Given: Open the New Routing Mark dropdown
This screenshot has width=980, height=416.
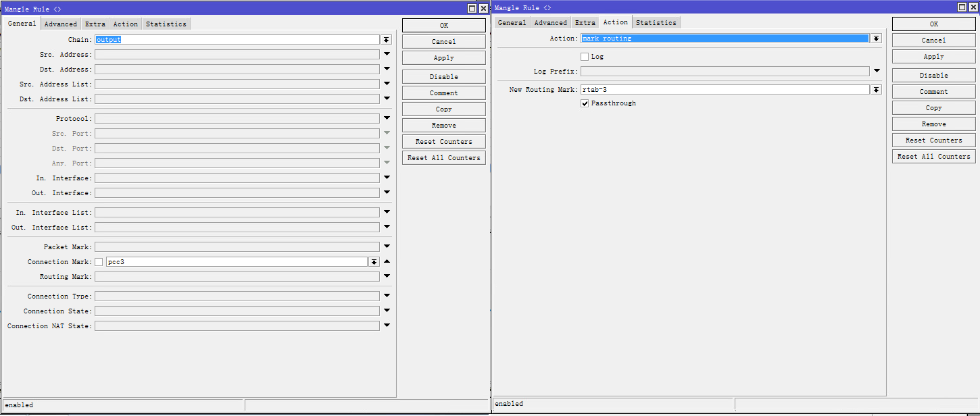Looking at the screenshot, I should pos(876,90).
